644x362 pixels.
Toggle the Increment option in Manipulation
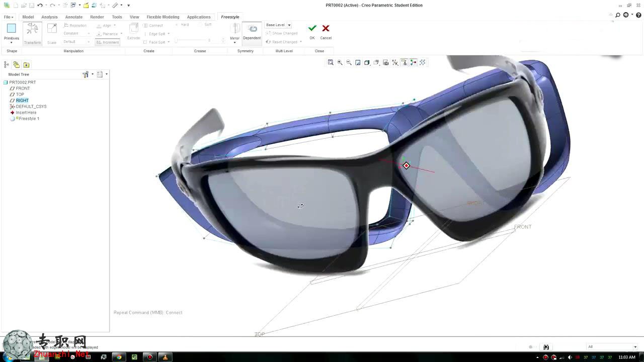coord(108,42)
